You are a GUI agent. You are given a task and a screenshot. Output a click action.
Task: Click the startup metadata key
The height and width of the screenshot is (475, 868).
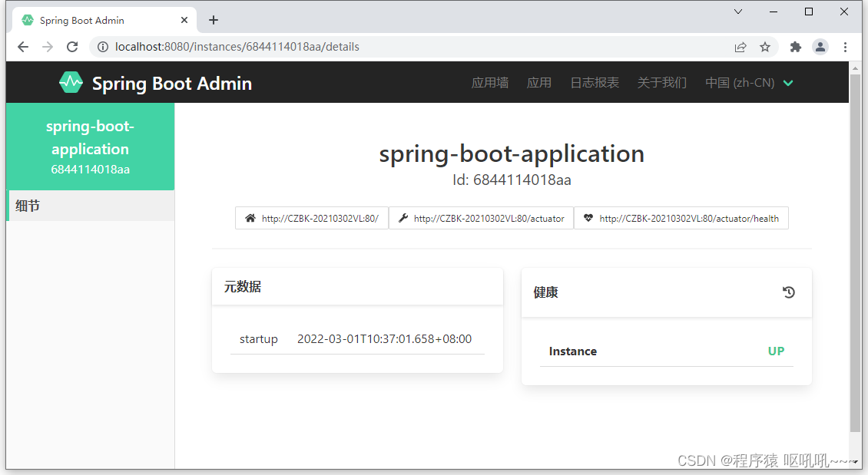pos(259,339)
